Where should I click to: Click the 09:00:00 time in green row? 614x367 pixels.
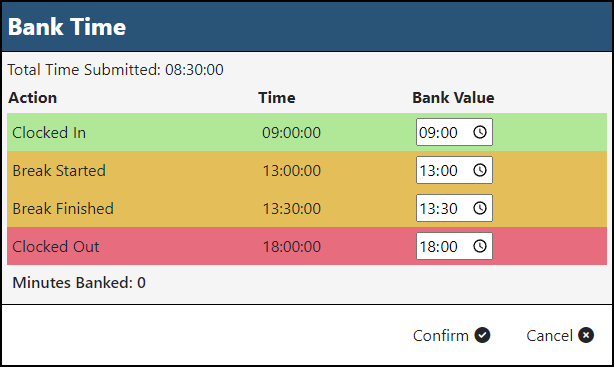291,133
